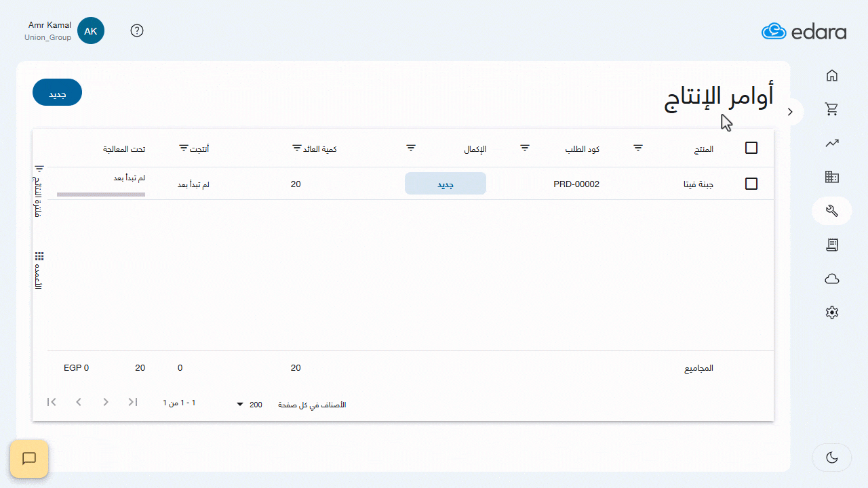
Task: Expand the sidebar with the chevron arrow
Action: pyautogui.click(x=790, y=112)
